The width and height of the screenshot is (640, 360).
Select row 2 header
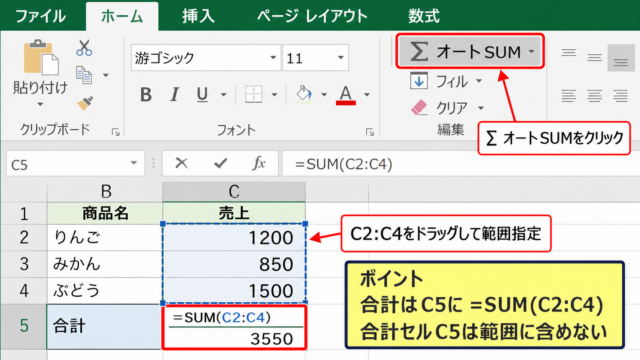coord(24,237)
